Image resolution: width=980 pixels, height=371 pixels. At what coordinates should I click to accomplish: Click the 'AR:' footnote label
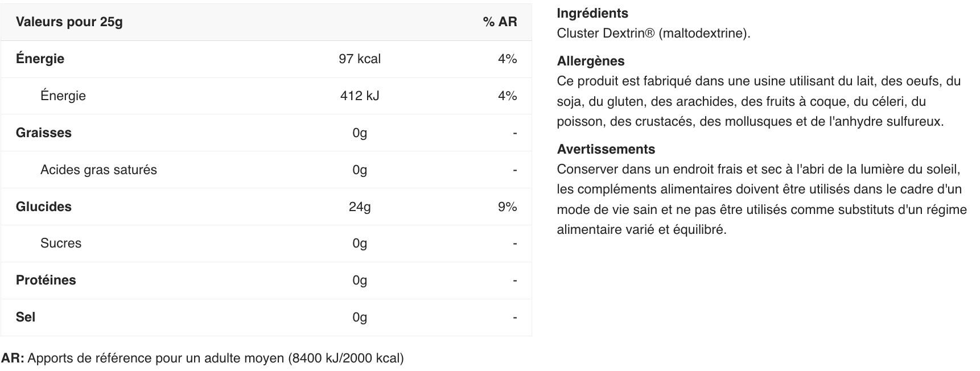pos(13,358)
